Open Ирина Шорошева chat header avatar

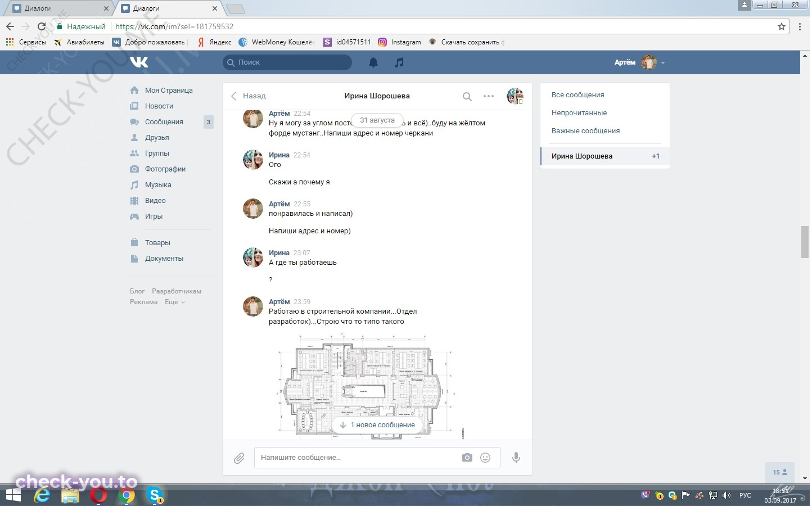click(x=515, y=96)
